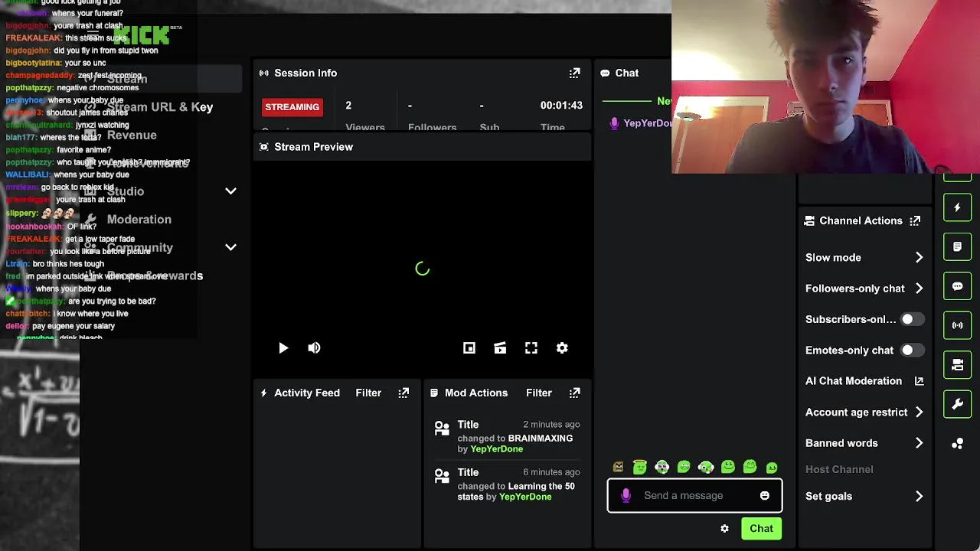Expand Banned words settings
The width and height of the screenshot is (980, 551).
[x=919, y=443]
